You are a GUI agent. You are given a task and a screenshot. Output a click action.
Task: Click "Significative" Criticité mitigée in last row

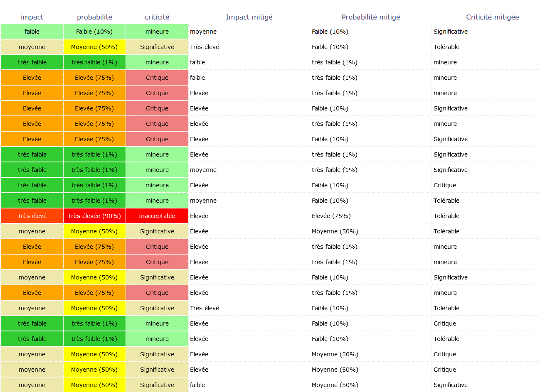tap(451, 385)
